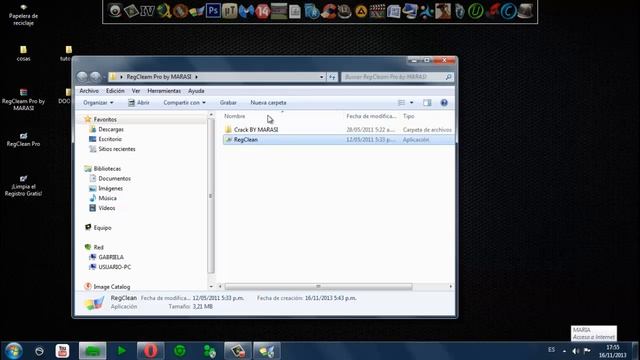The width and height of the screenshot is (640, 360).
Task: Show hidden tray icons arrow
Action: coord(564,351)
